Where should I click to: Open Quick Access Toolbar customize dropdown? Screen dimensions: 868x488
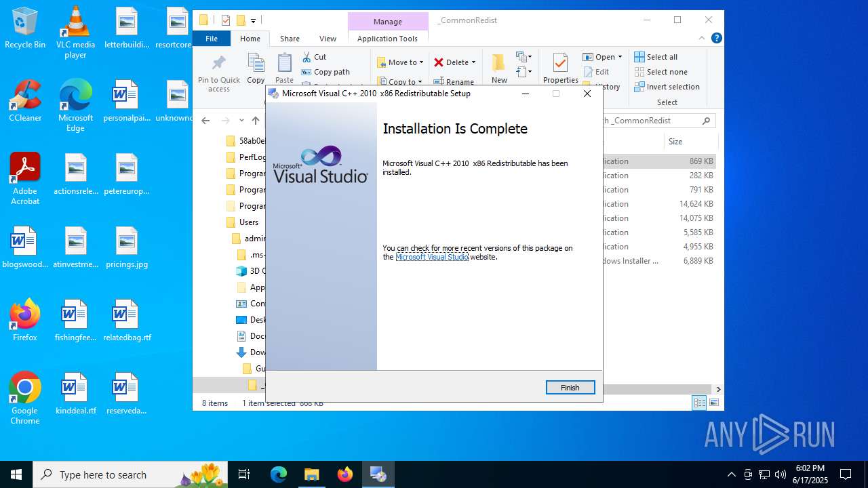click(x=253, y=20)
